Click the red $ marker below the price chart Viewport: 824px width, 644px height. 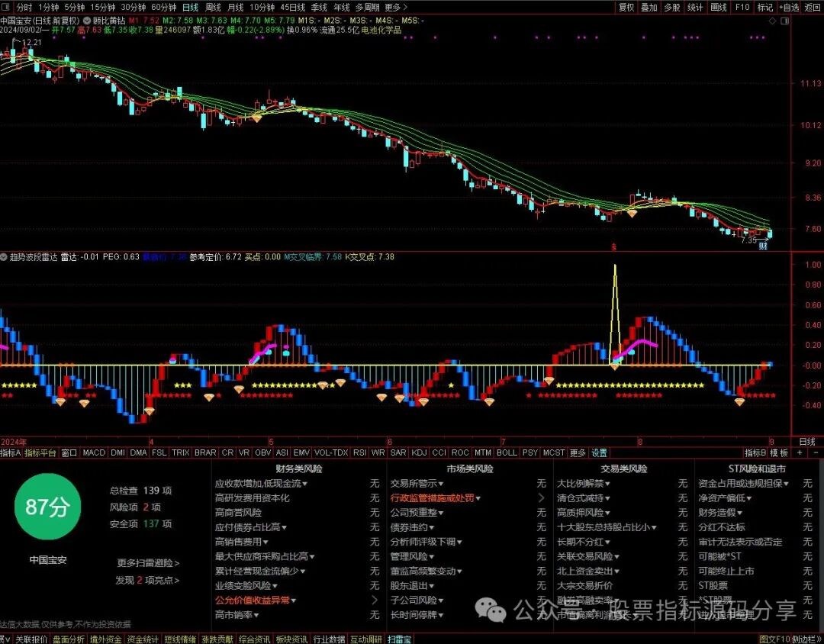point(613,246)
